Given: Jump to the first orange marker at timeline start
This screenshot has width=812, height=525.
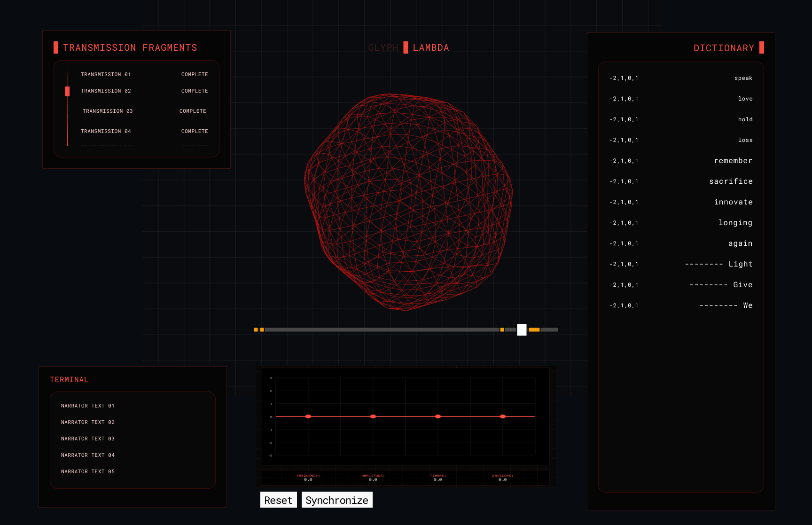Looking at the screenshot, I should (x=256, y=329).
